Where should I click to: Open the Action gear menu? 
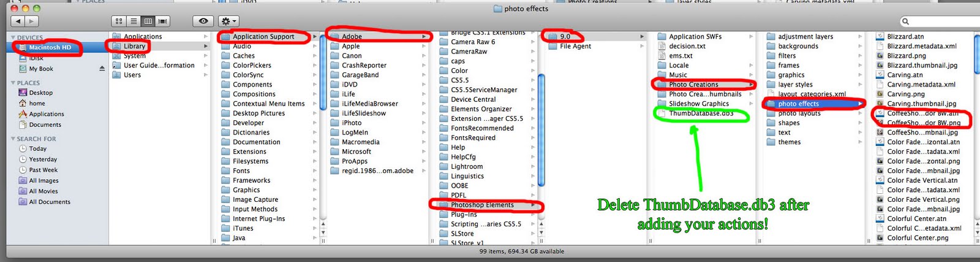228,21
